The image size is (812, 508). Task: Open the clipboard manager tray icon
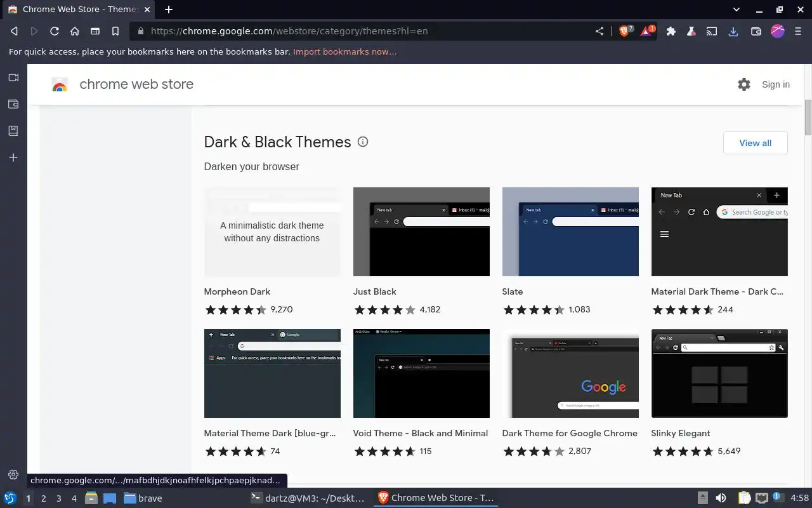point(744,498)
